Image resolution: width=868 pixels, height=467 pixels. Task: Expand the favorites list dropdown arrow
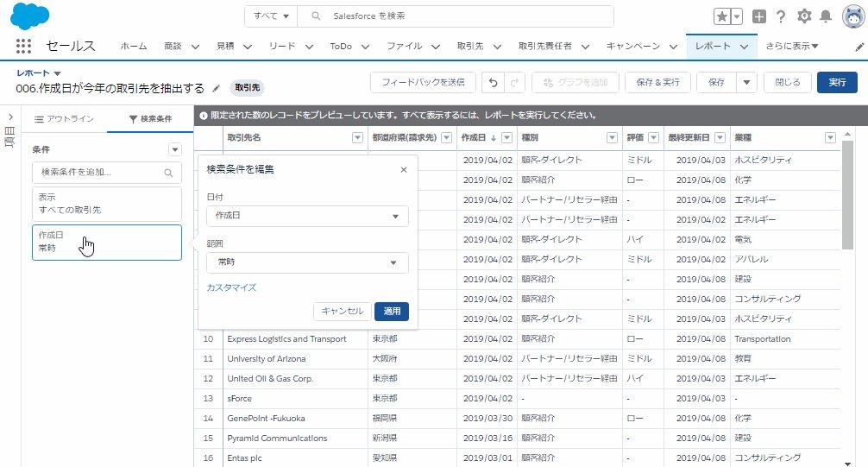(x=737, y=16)
